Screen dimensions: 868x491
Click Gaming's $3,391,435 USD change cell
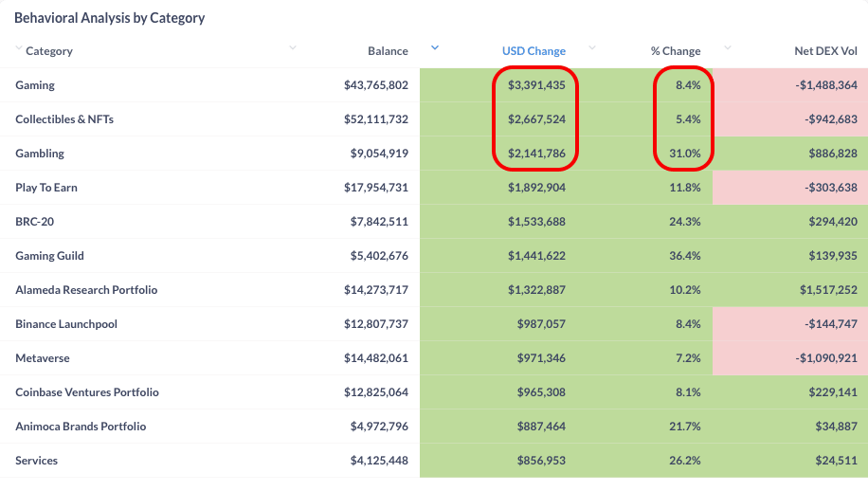click(x=536, y=85)
